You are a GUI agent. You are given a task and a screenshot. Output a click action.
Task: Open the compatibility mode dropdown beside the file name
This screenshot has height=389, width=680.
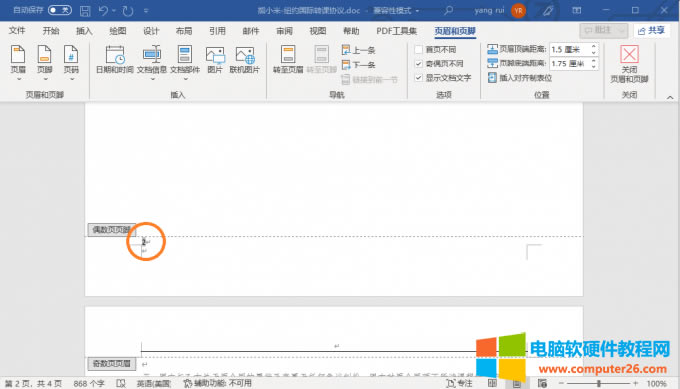[x=417, y=10]
